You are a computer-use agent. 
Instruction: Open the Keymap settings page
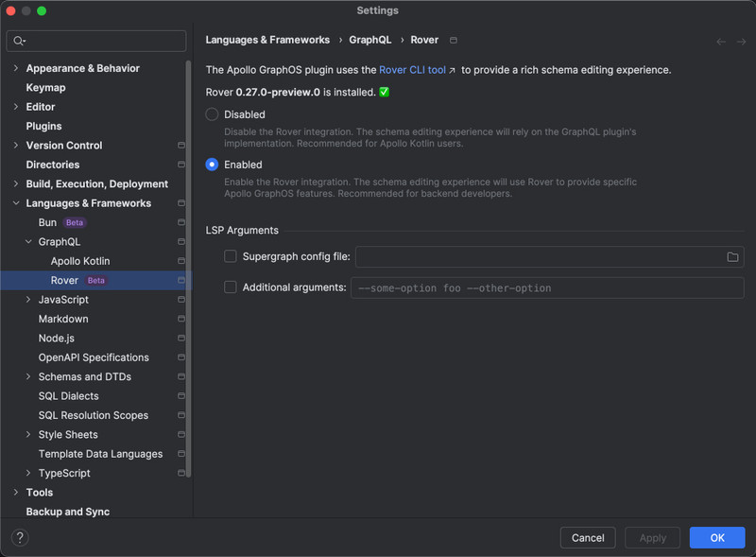point(45,87)
